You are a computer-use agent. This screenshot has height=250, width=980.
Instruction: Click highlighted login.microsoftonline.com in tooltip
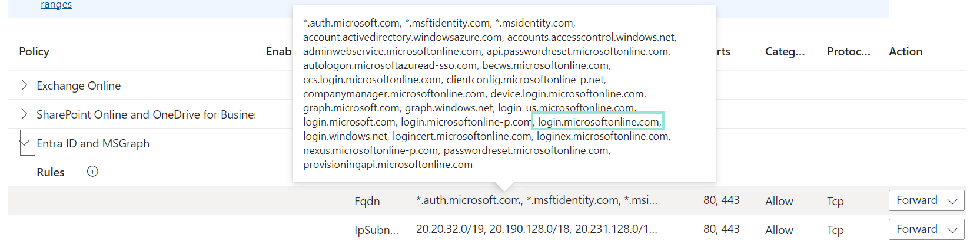[598, 122]
